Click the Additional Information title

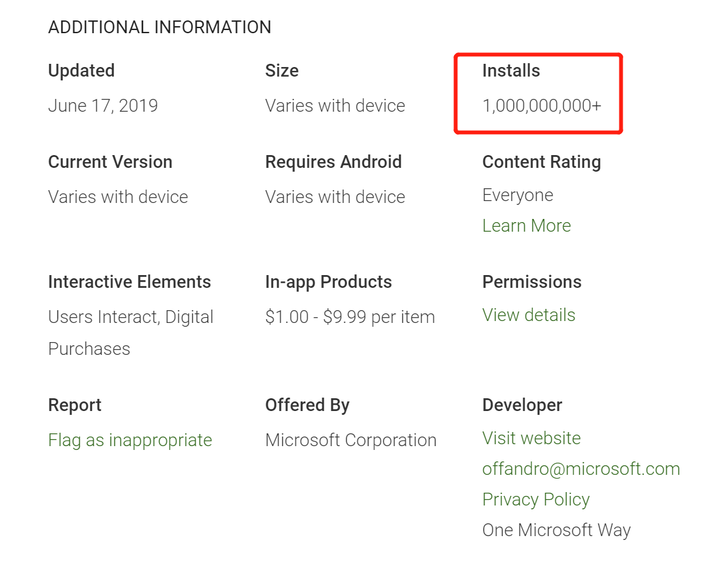coord(160,27)
